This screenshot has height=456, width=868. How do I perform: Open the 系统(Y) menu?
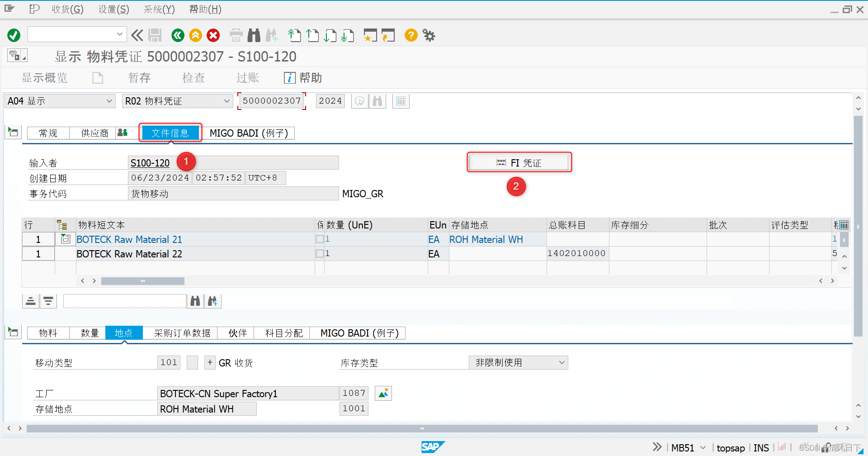pyautogui.click(x=159, y=9)
